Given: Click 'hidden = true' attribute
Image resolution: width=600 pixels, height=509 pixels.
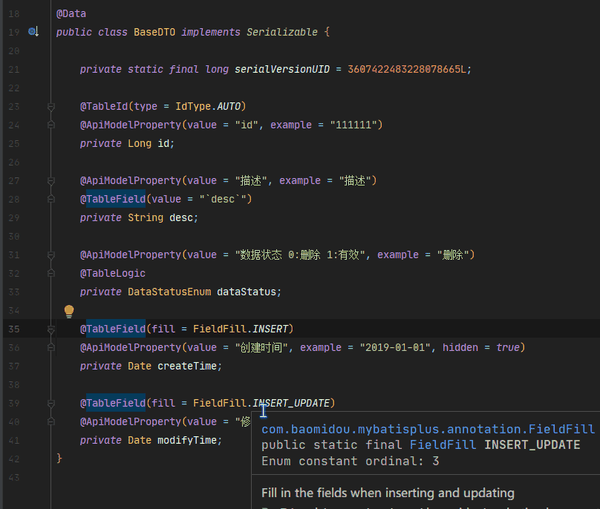Looking at the screenshot, I should click(x=481, y=347).
